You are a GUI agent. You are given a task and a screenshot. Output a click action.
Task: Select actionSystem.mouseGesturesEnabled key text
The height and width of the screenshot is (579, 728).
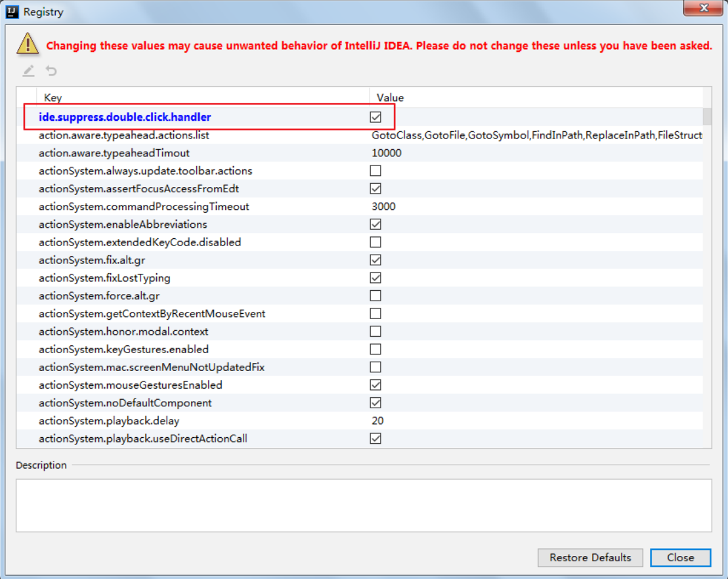tap(131, 385)
